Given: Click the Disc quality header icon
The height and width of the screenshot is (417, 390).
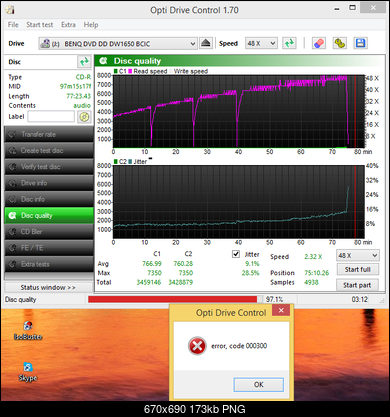Looking at the screenshot, I should (x=104, y=61).
